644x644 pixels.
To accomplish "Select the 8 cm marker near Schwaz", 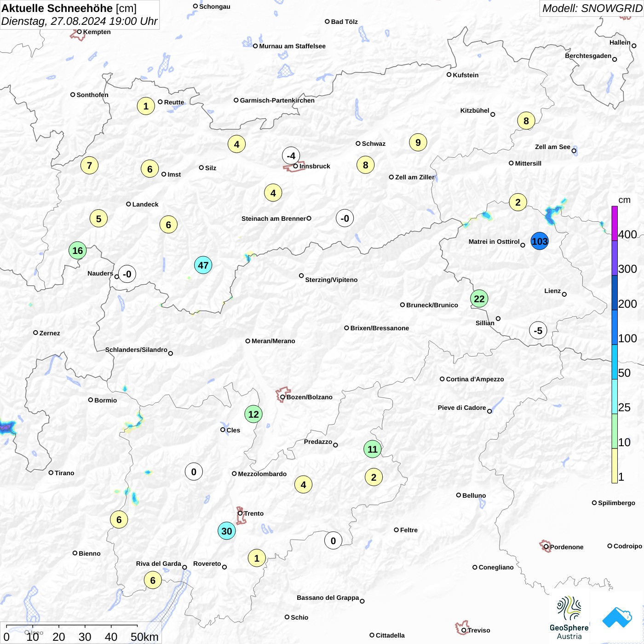I will [366, 165].
